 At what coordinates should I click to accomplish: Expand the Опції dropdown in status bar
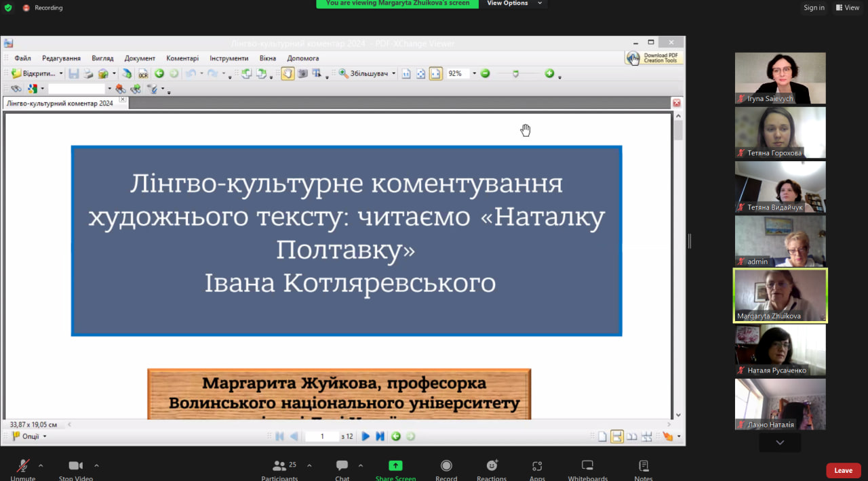coord(30,436)
